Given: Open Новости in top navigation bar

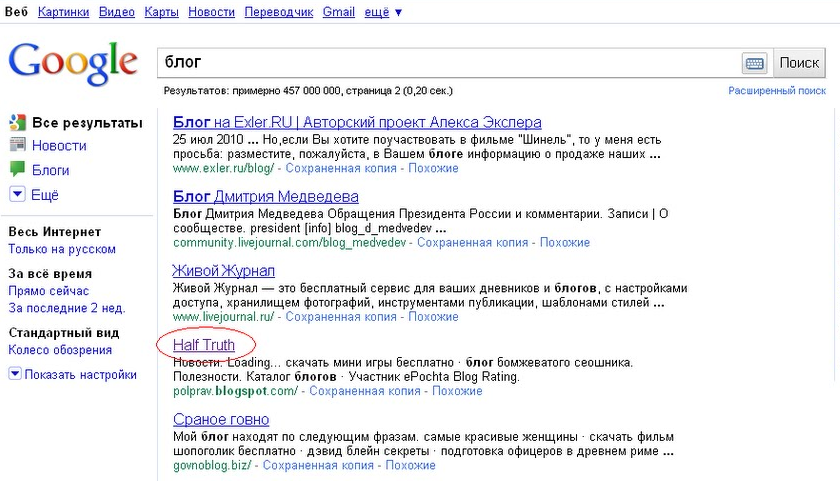Looking at the screenshot, I should [x=211, y=12].
